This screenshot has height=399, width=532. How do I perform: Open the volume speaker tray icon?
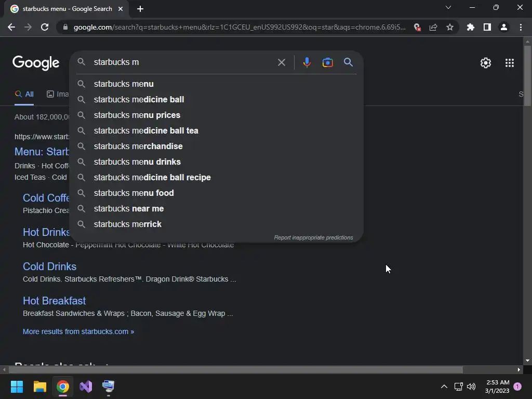tap(471, 387)
